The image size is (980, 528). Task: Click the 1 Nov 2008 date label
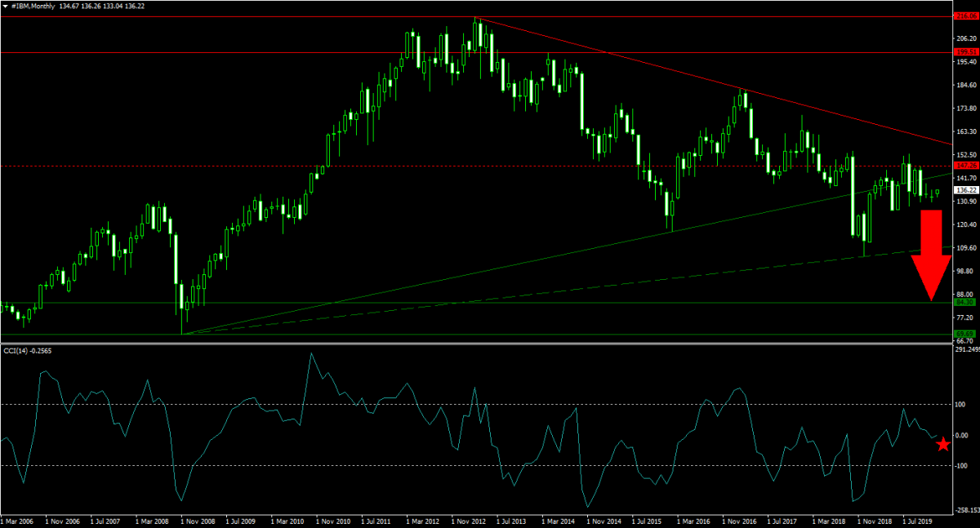tap(197, 520)
